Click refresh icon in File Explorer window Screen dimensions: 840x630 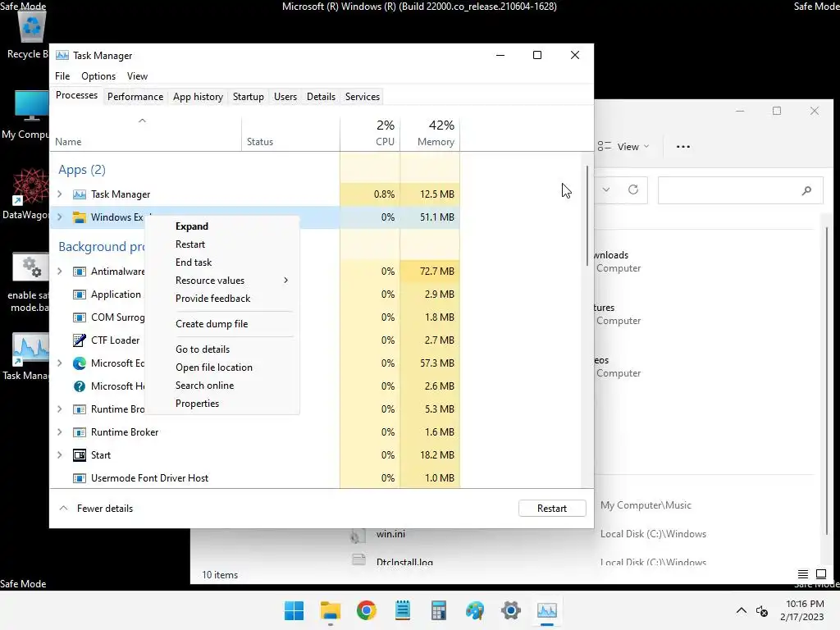pyautogui.click(x=633, y=189)
